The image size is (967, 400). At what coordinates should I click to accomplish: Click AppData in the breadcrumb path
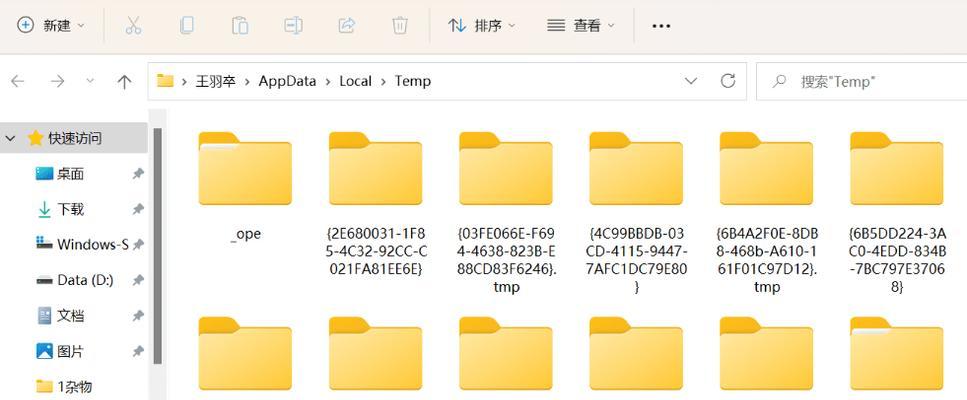point(287,81)
